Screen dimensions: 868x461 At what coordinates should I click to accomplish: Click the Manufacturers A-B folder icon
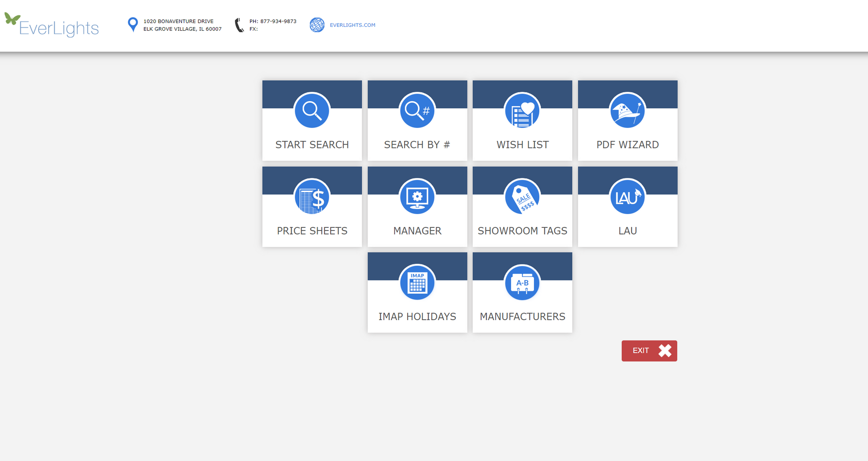522,283
